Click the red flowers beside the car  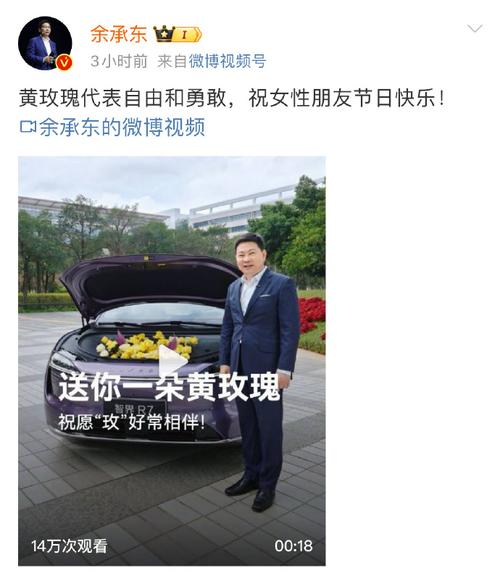(312, 314)
